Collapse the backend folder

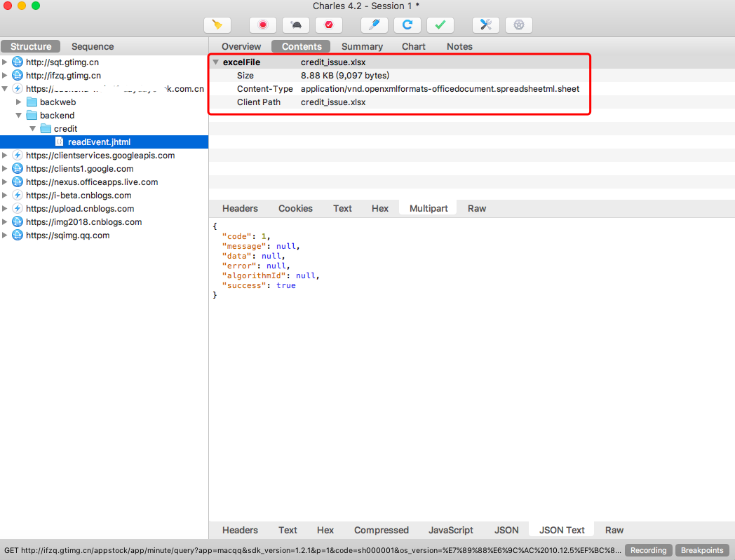[x=19, y=115]
